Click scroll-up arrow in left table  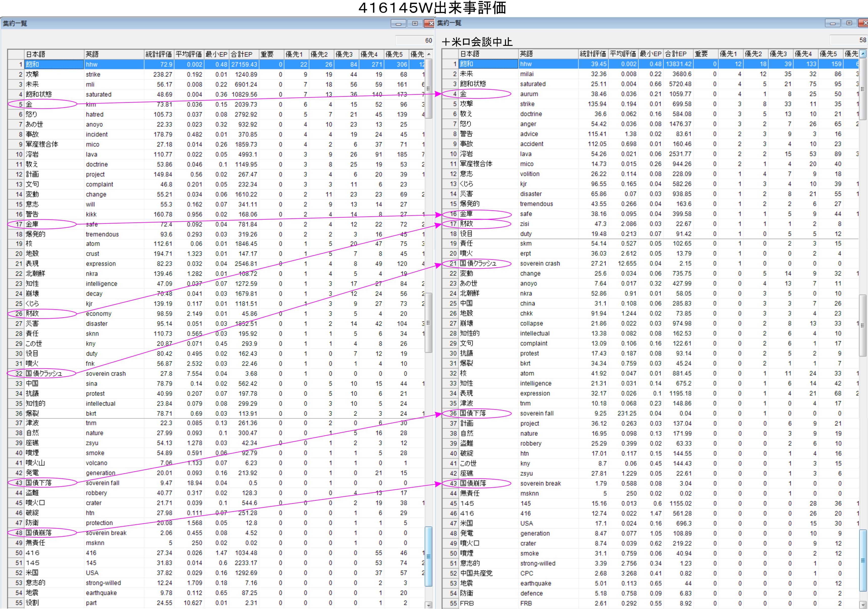pyautogui.click(x=429, y=55)
